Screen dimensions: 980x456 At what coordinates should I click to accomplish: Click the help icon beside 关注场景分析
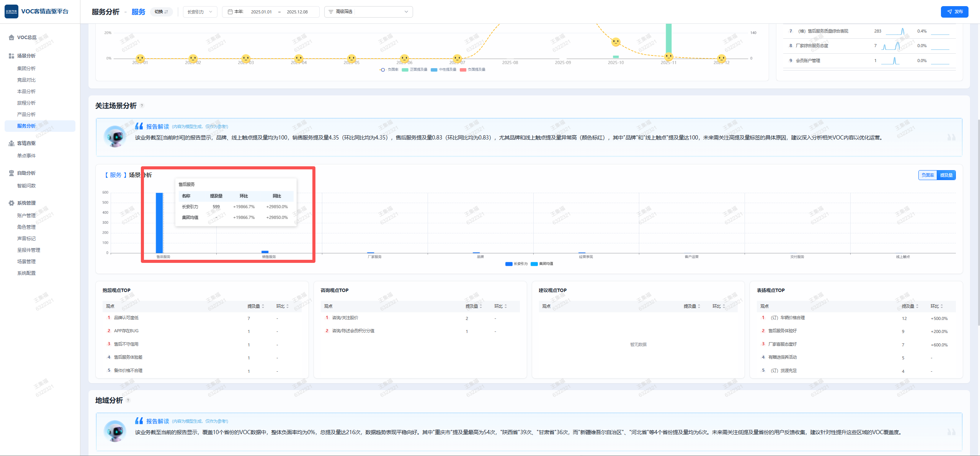click(x=142, y=106)
